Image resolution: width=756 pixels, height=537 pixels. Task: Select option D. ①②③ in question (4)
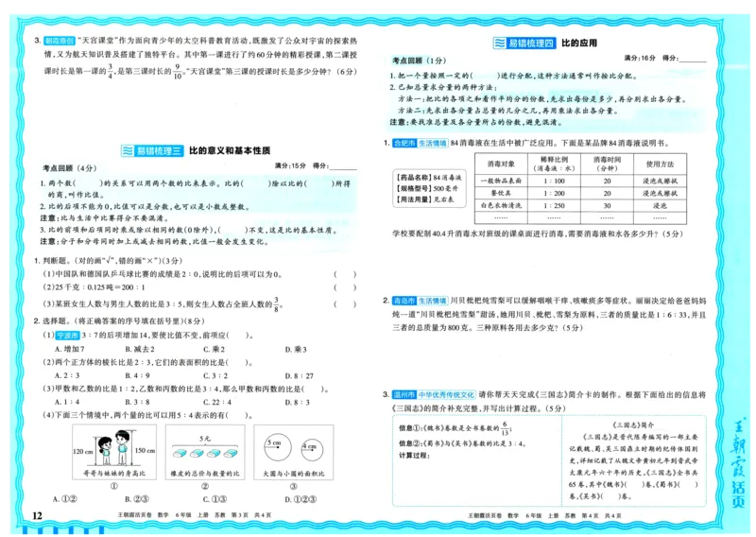[301, 499]
